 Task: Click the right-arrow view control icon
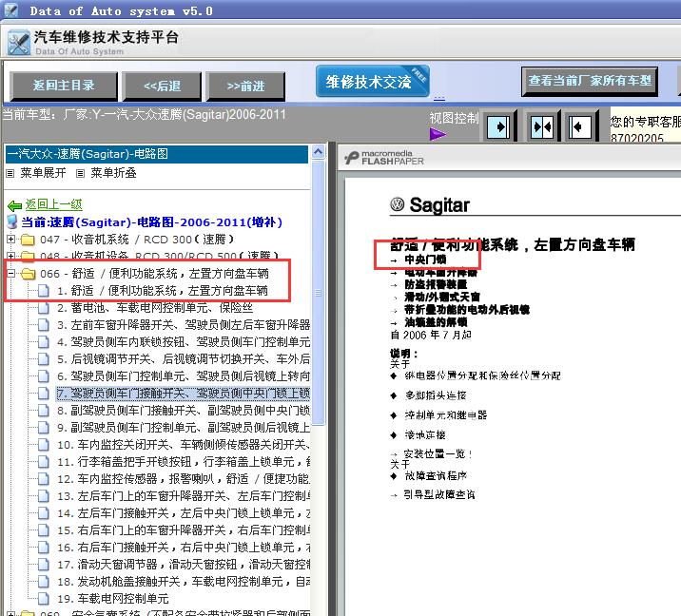(498, 126)
